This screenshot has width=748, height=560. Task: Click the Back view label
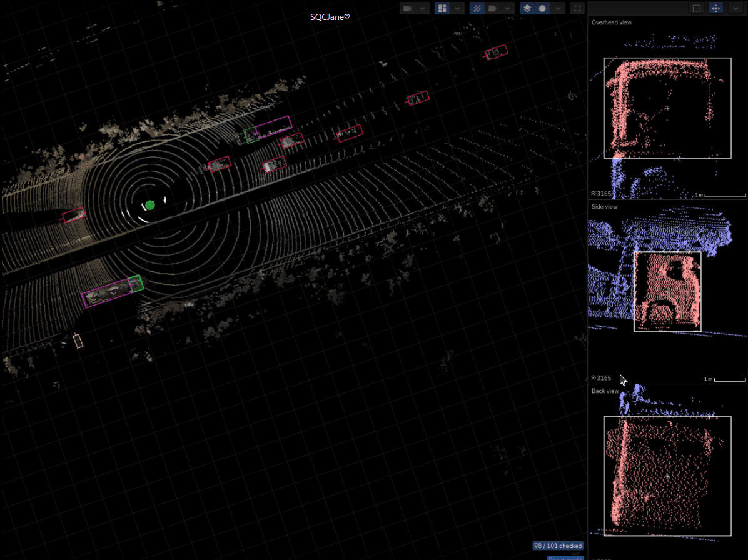(x=605, y=391)
